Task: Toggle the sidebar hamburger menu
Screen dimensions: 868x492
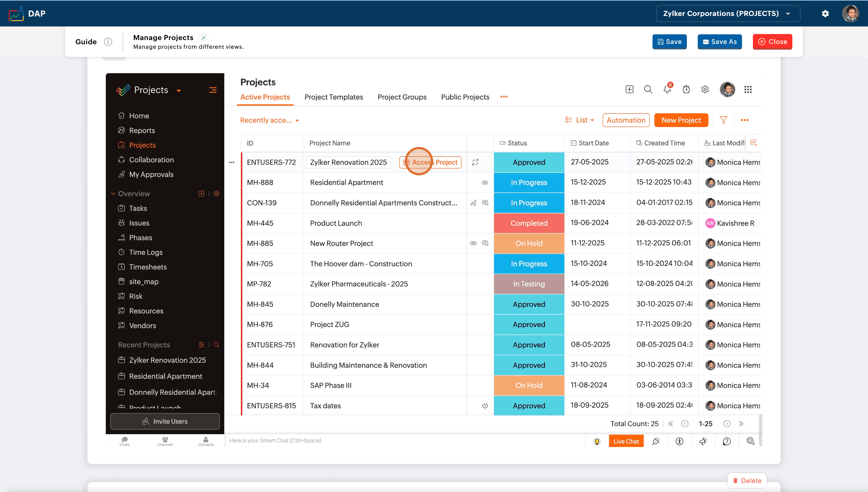Action: coord(213,90)
